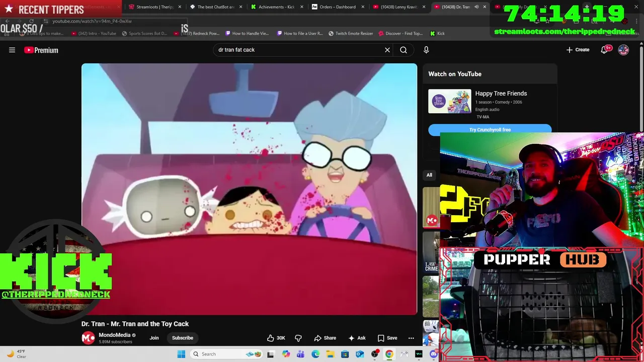Click the Join membership button
Screen dimensions: 644x362
[154, 338]
